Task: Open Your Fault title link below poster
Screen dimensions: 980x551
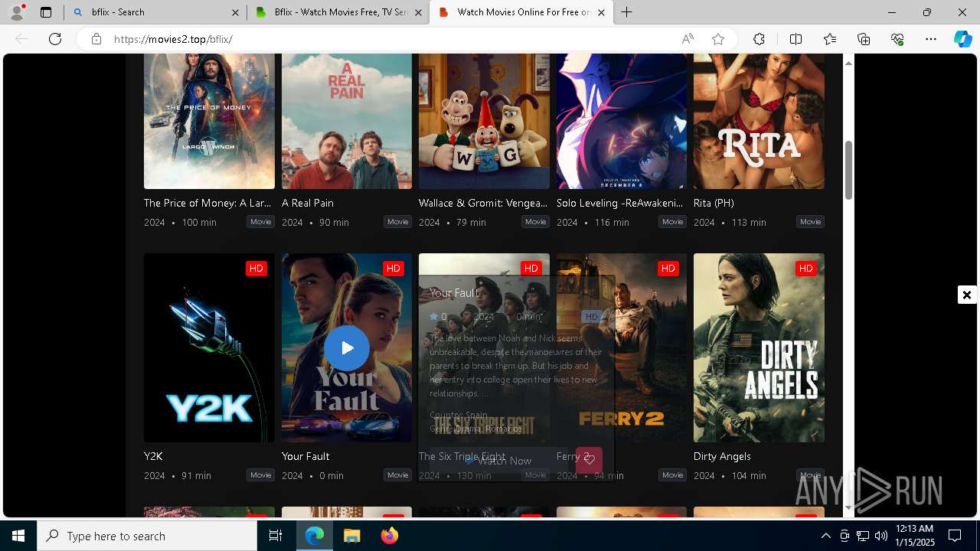Action: (x=305, y=456)
